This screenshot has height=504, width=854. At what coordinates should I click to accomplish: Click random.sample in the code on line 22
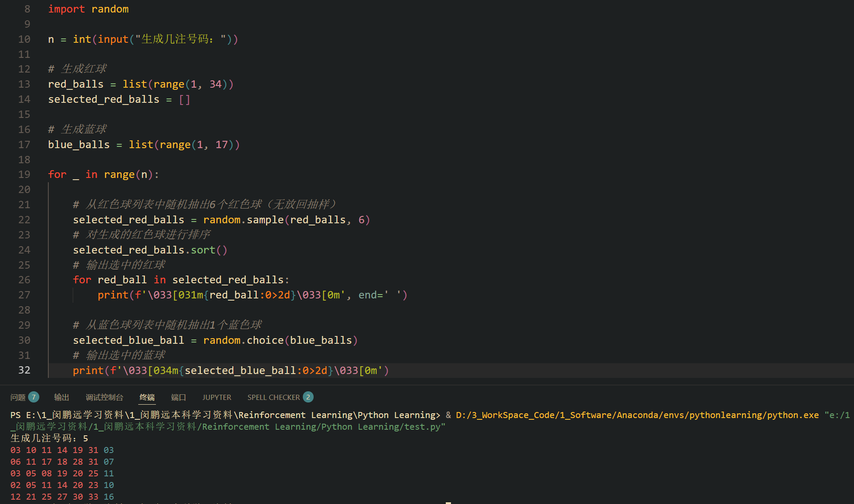coord(243,220)
